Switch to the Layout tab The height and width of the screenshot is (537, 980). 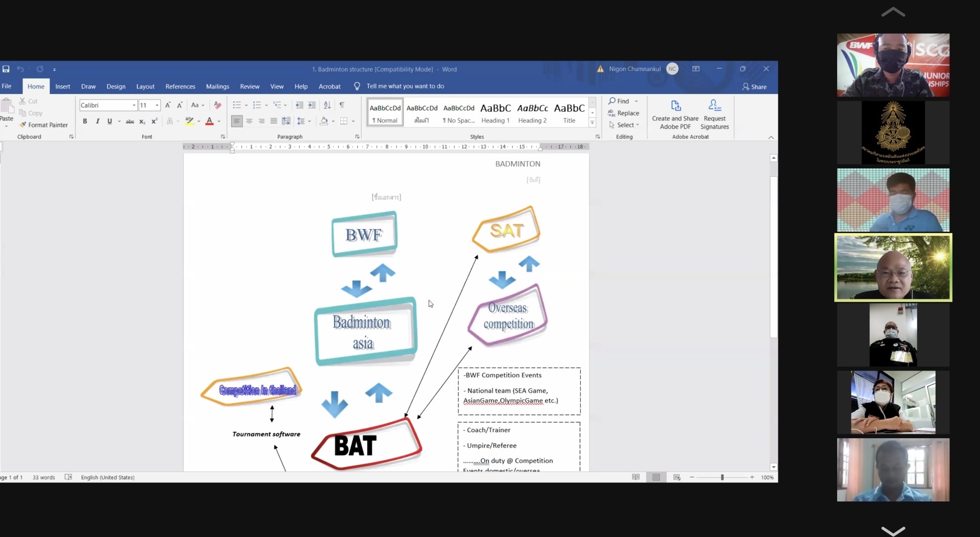tap(145, 86)
